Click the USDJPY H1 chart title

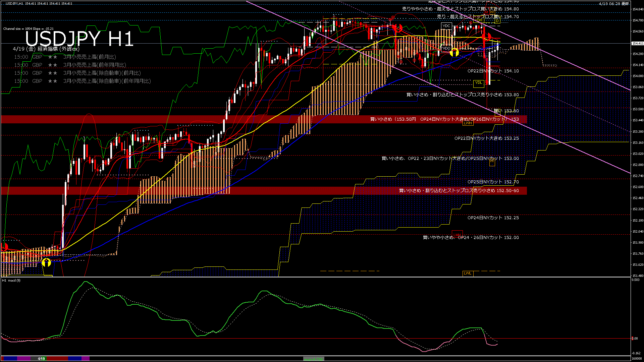[79, 39]
